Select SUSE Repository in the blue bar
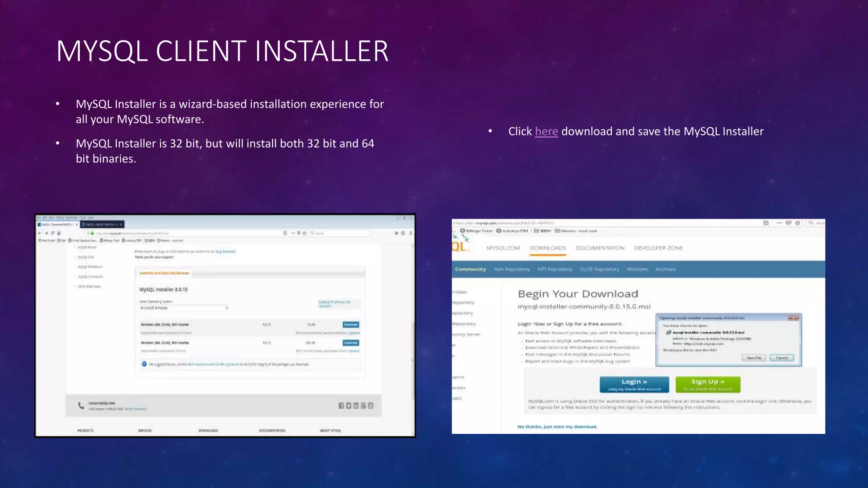 tap(599, 269)
